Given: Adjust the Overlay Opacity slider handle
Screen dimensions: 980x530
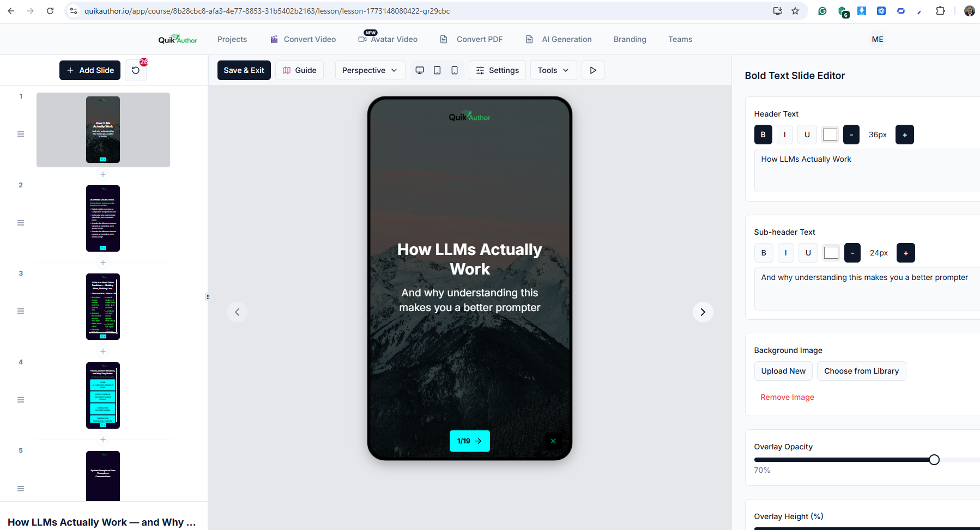Looking at the screenshot, I should coord(934,460).
